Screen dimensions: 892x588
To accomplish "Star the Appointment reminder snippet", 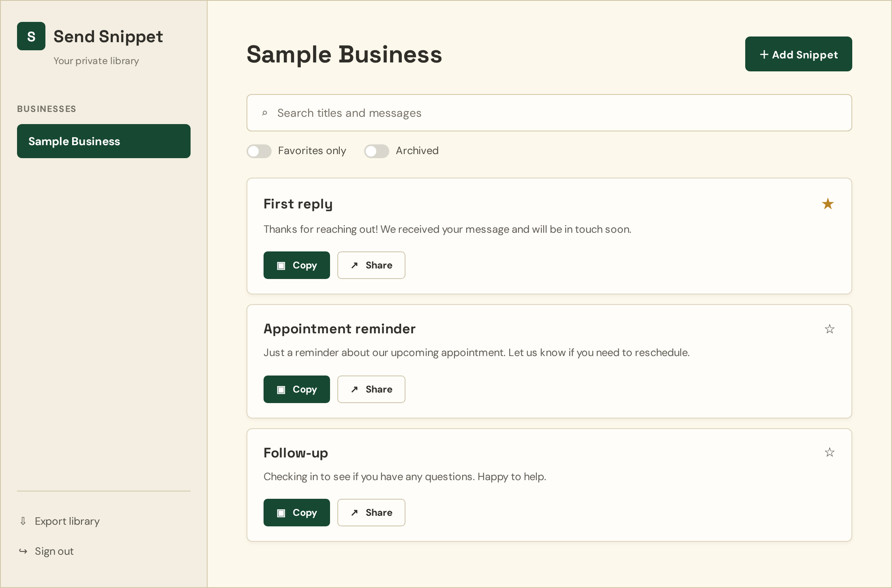I will point(830,329).
